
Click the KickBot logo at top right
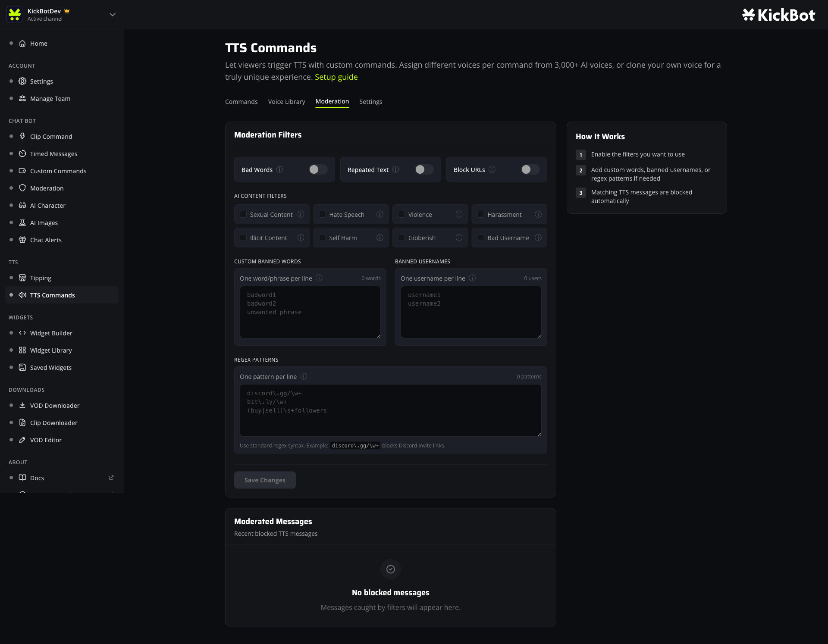[x=778, y=15]
